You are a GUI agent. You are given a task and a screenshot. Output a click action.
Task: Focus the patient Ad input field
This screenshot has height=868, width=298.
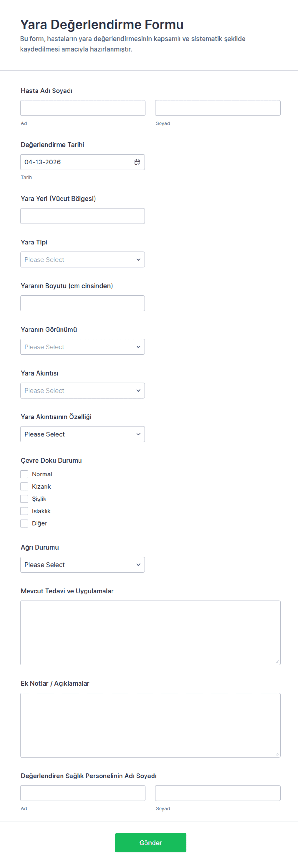point(83,108)
